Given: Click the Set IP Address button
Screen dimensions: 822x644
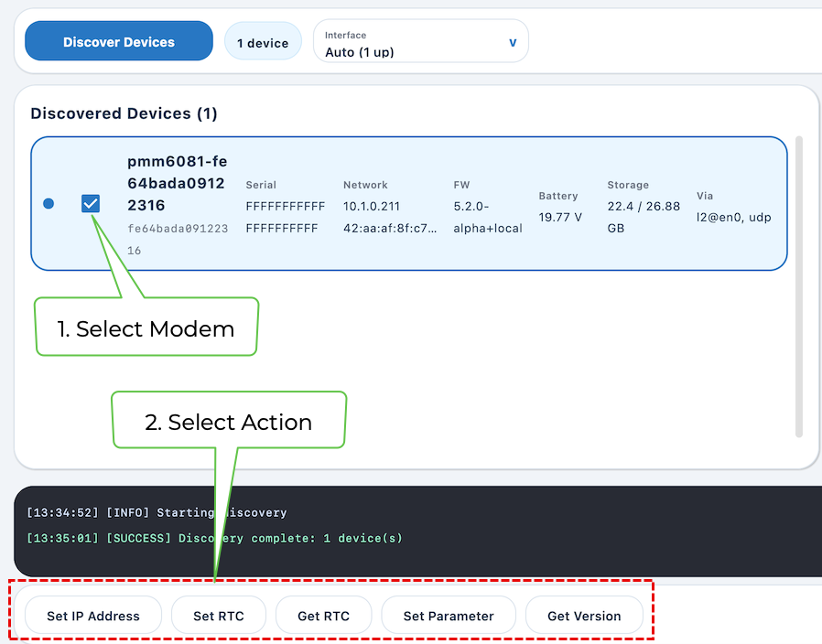Looking at the screenshot, I should click(93, 616).
